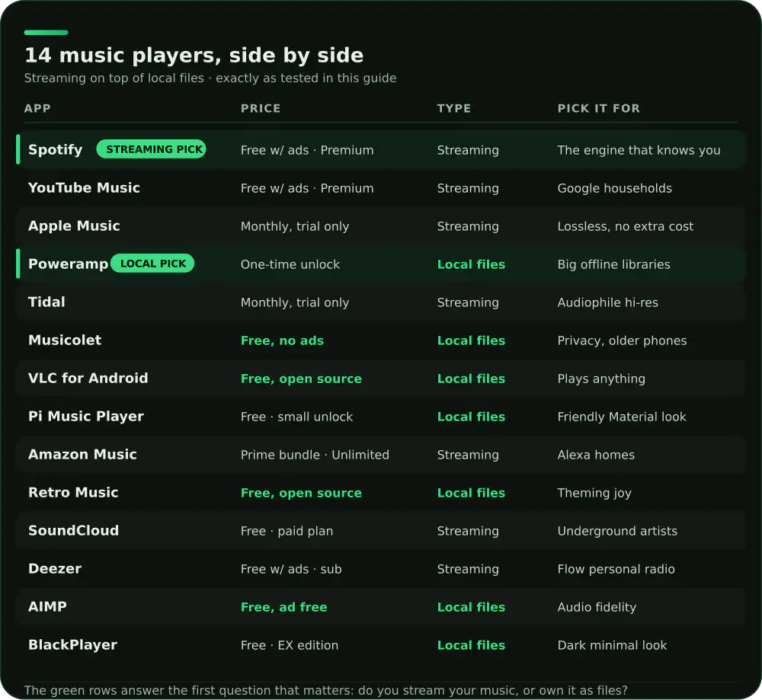Viewport: 762px width, 700px height.
Task: Click the 'Flow personal radio' cell
Action: 616,569
